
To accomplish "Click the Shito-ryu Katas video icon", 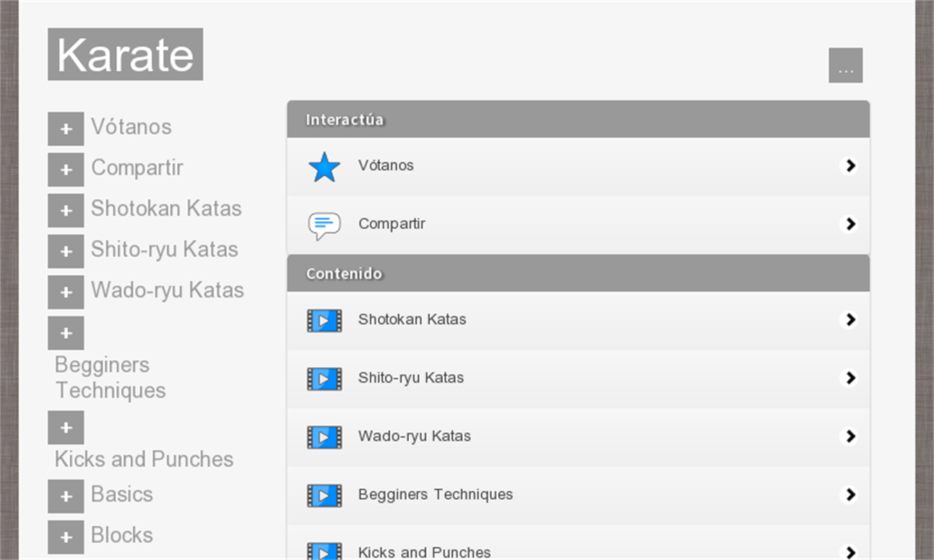I will point(324,379).
